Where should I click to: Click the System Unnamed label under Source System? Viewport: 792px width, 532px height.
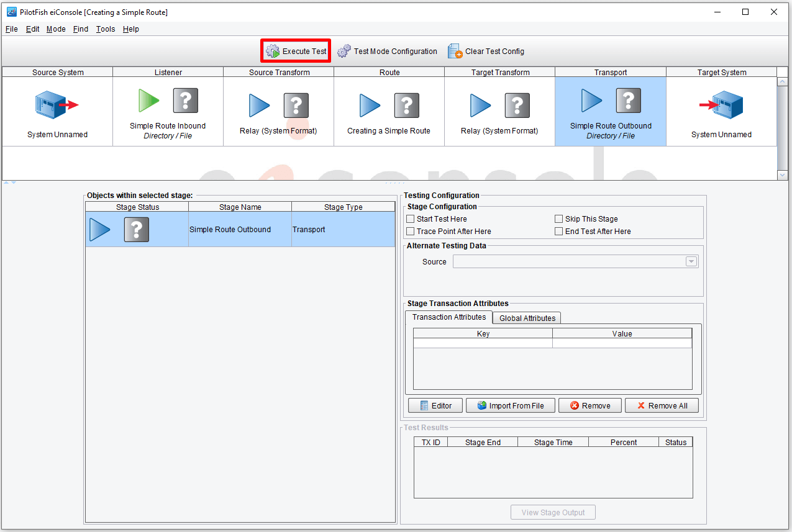pos(57,135)
